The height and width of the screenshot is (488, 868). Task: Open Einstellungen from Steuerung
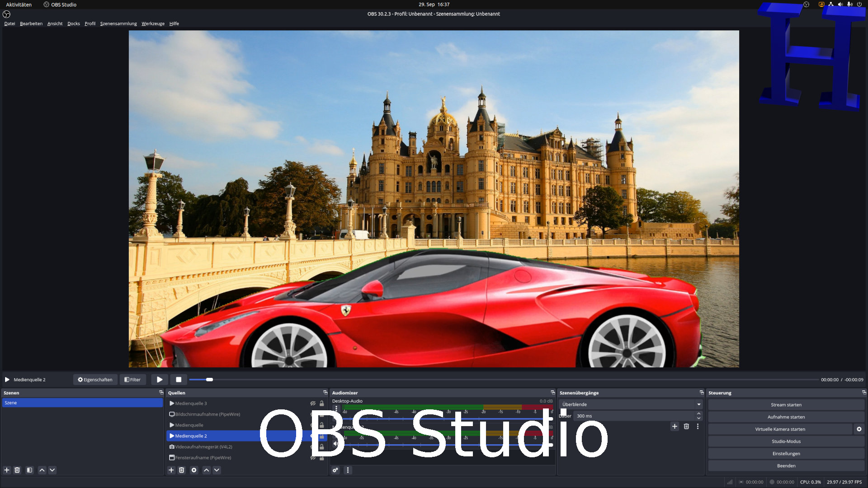click(x=786, y=454)
